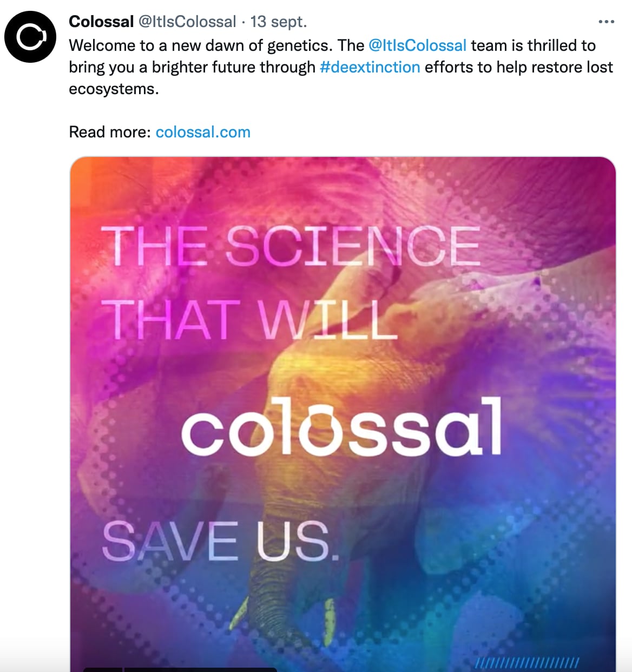Click the blue striped hash marks in the image
632x672 pixels.
(x=527, y=663)
